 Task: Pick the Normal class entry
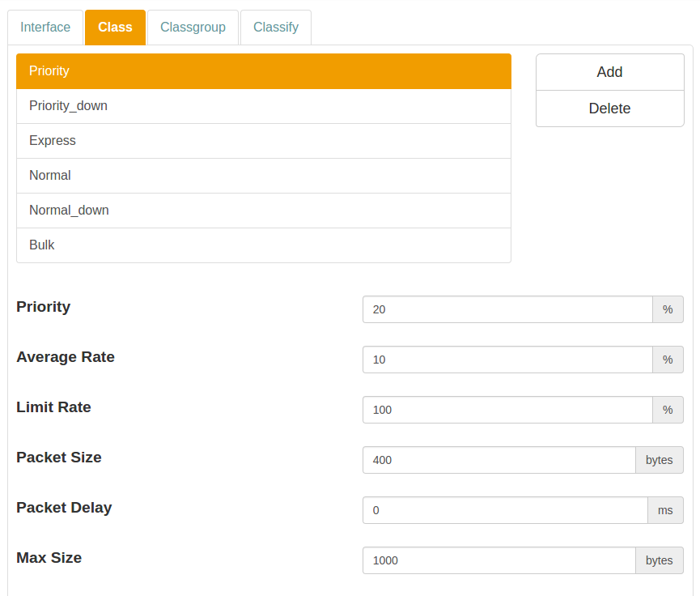tap(264, 176)
